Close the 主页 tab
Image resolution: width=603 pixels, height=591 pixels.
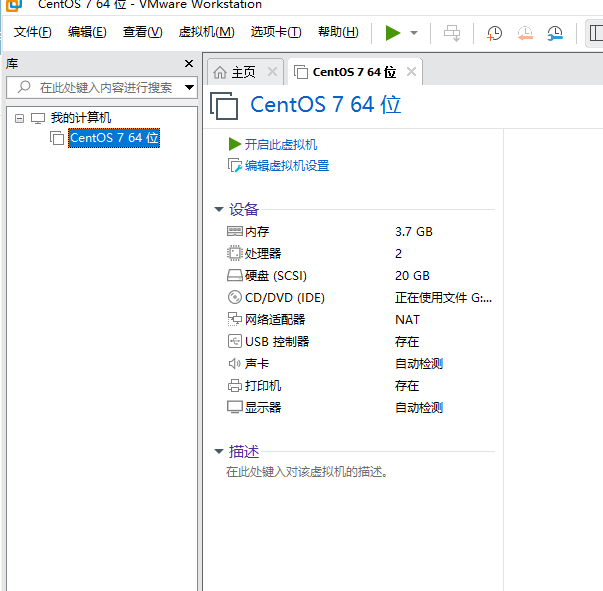[272, 72]
